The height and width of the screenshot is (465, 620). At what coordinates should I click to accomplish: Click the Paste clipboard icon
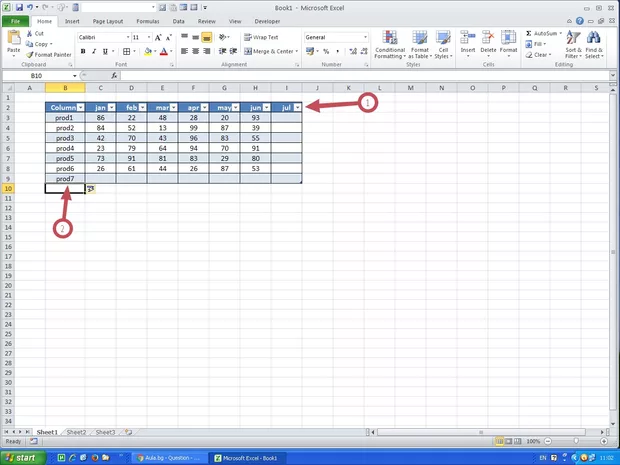tap(14, 38)
